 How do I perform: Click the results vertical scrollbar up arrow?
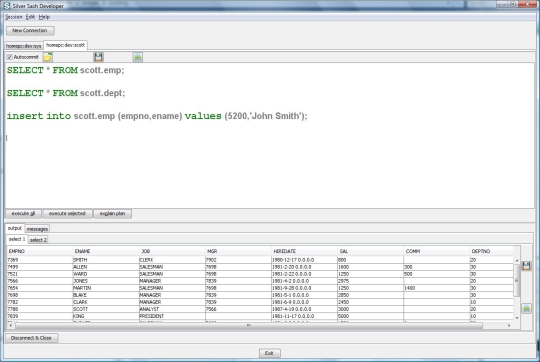click(517, 260)
